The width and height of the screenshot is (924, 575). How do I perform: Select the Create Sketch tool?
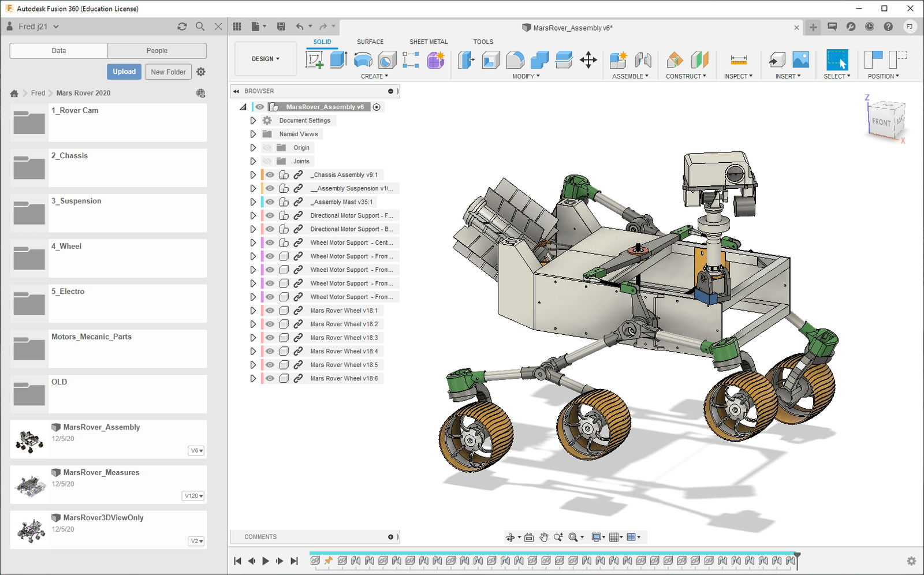tap(314, 59)
